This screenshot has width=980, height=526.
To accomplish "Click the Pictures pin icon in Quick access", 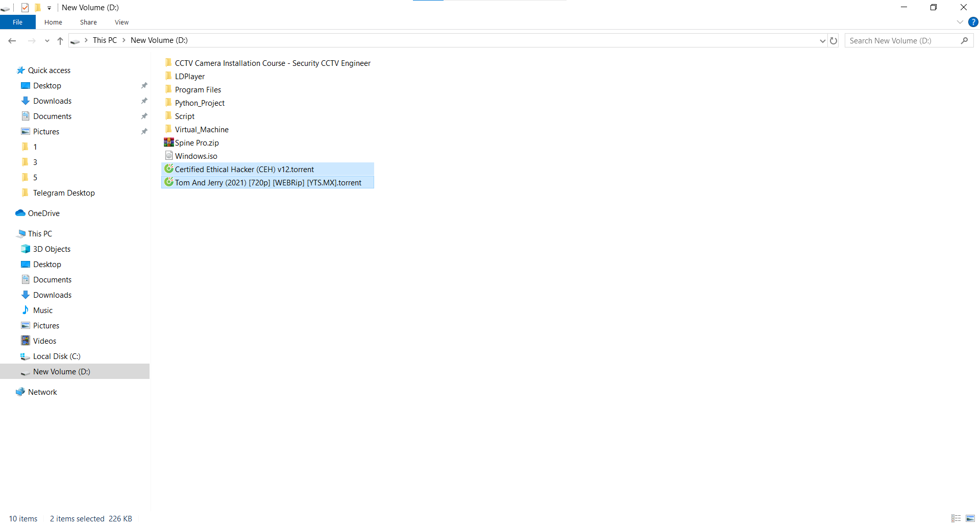I will 144,132.
